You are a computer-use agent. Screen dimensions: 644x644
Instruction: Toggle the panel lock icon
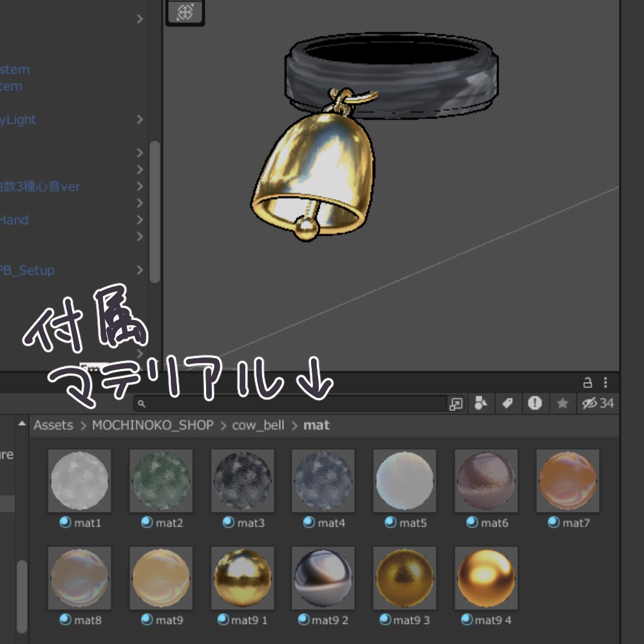point(588,381)
